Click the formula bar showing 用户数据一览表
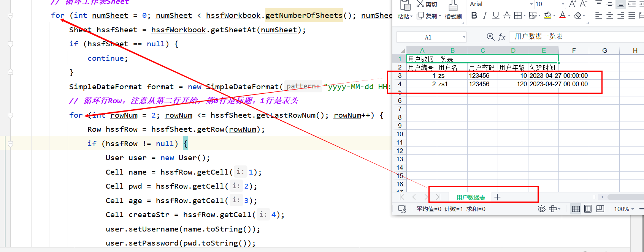 pos(576,36)
